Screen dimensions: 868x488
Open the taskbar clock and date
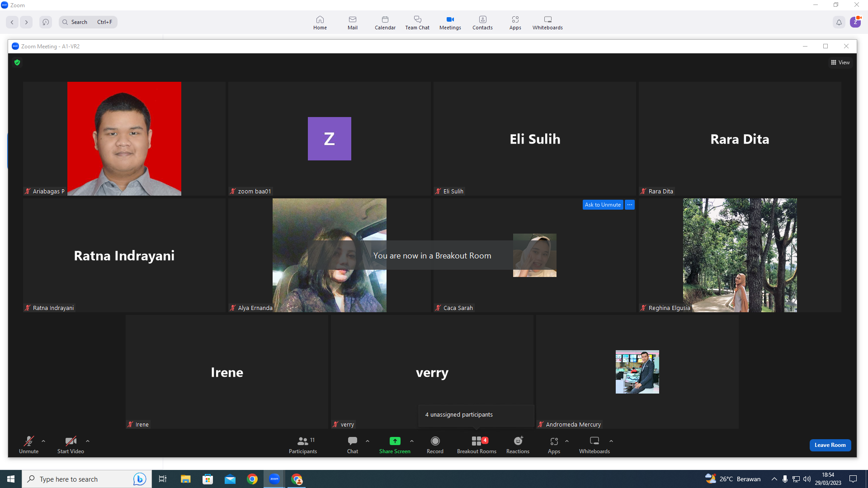(828, 479)
